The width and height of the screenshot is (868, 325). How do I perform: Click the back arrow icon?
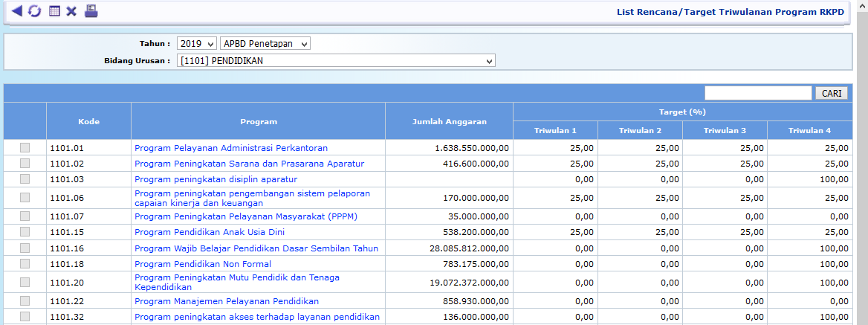coord(16,11)
